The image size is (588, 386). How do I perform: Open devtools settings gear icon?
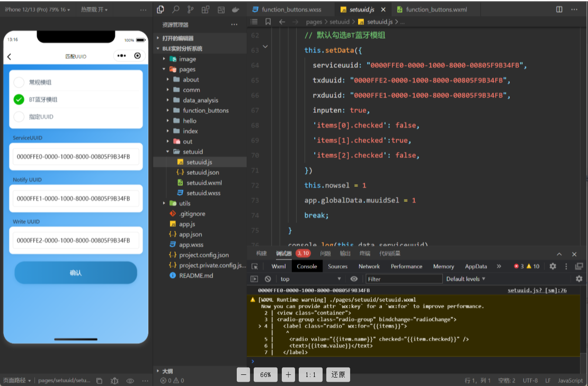tap(553, 266)
